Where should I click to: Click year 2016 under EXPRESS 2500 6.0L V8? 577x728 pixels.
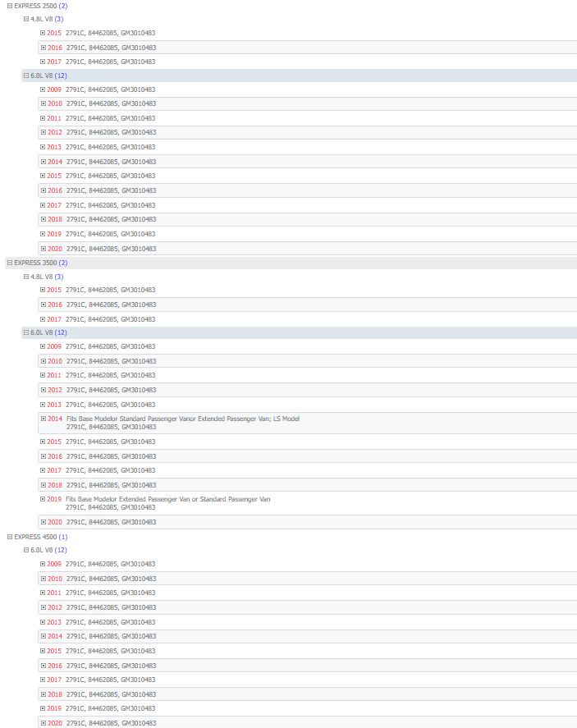(55, 190)
